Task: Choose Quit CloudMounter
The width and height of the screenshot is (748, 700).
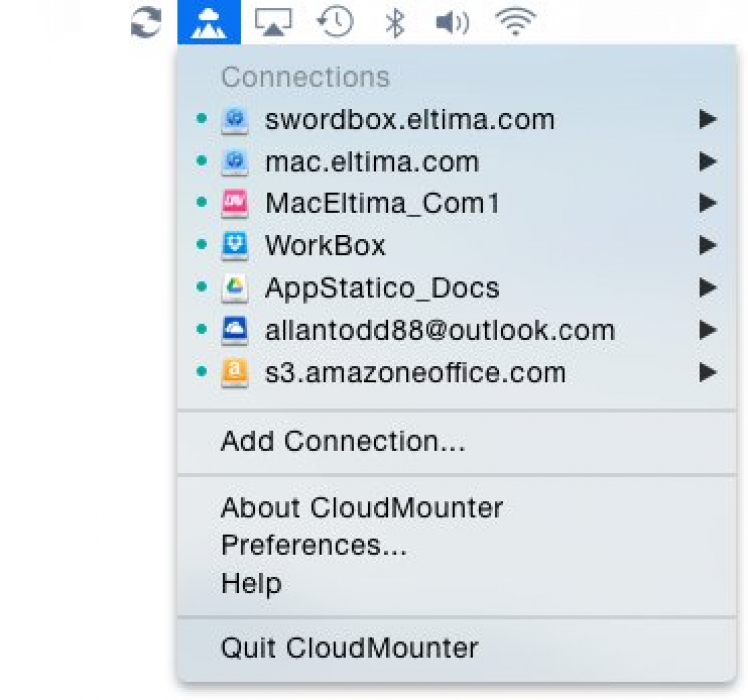Action: [457, 648]
